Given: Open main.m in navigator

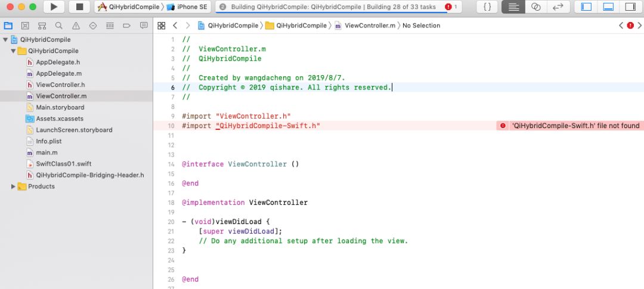Looking at the screenshot, I should pyautogui.click(x=76, y=153).
